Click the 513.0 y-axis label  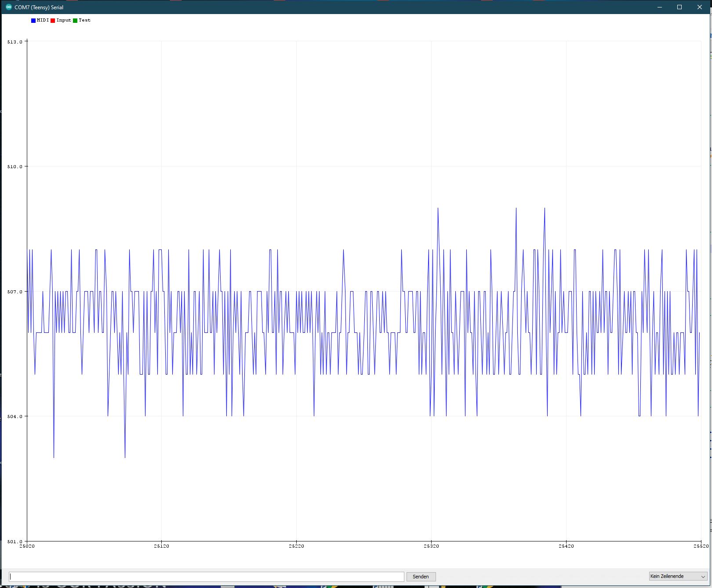[x=15, y=42]
